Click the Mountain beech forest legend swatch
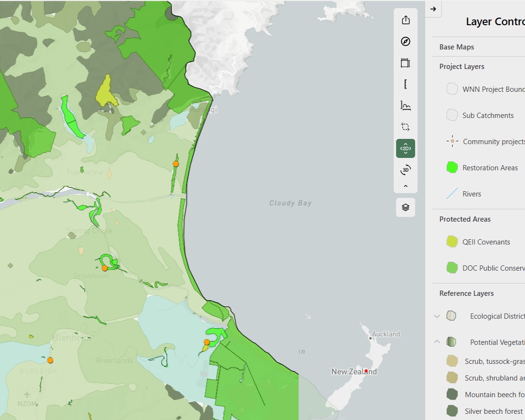This screenshot has height=420, width=525. click(452, 394)
